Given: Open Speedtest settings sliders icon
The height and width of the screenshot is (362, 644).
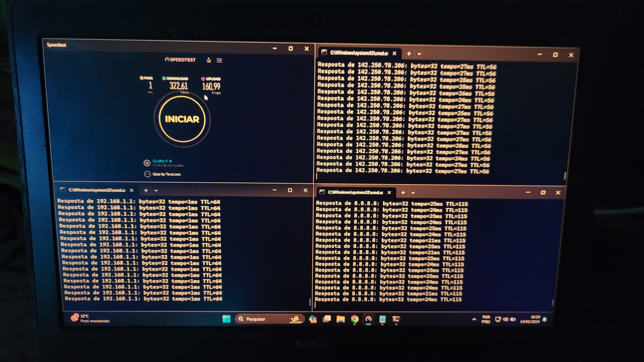Looking at the screenshot, I should click(x=219, y=60).
